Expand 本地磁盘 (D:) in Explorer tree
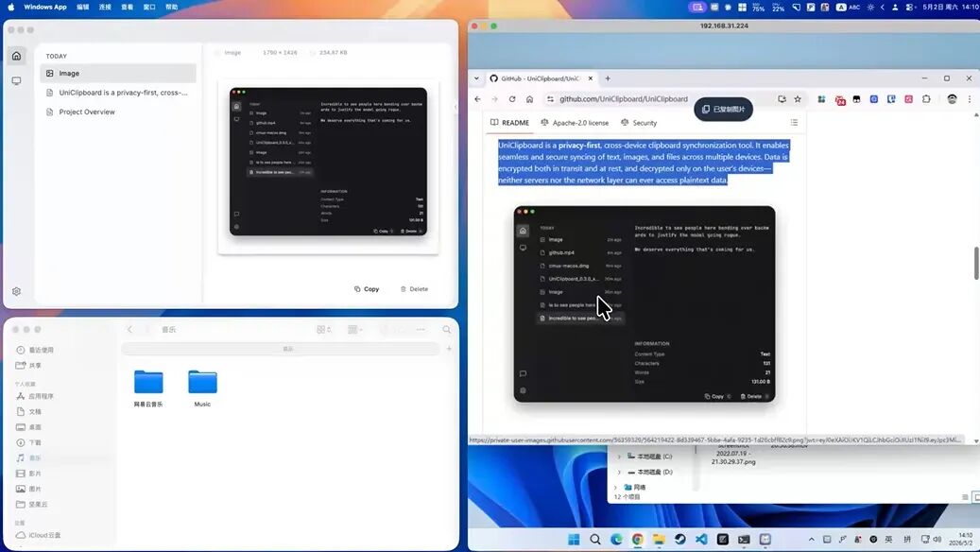Image resolution: width=980 pixels, height=552 pixels. (619, 472)
